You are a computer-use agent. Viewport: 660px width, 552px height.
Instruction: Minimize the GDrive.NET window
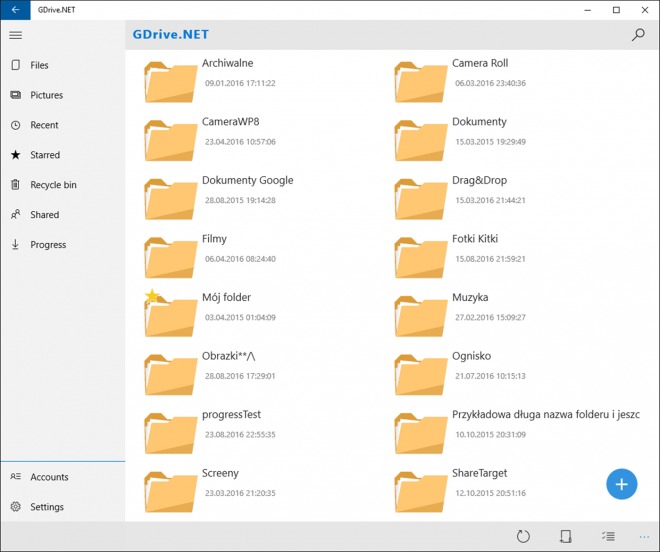(x=588, y=10)
